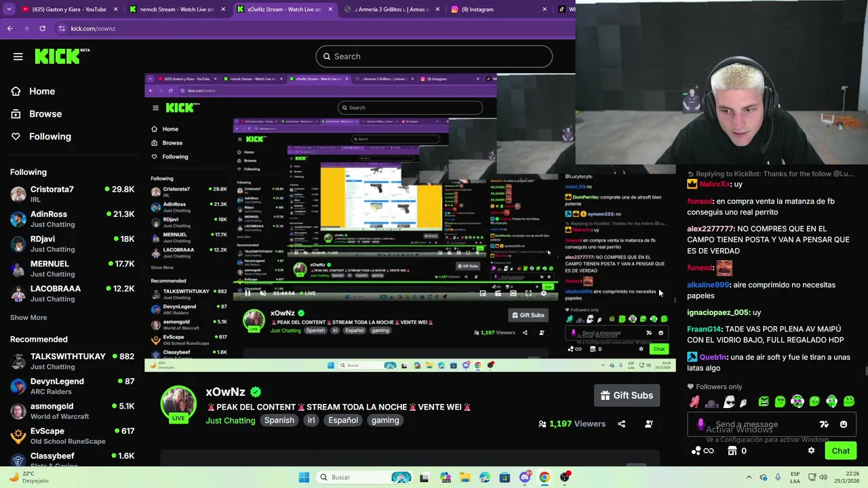Open AdinRoss channel in Following
Viewport: 868px width, 488px height.
point(72,219)
